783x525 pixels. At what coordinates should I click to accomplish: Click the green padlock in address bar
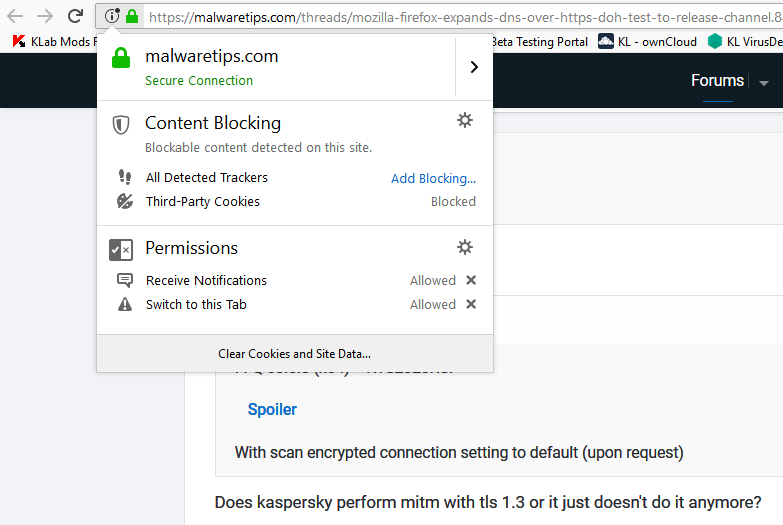(x=132, y=16)
